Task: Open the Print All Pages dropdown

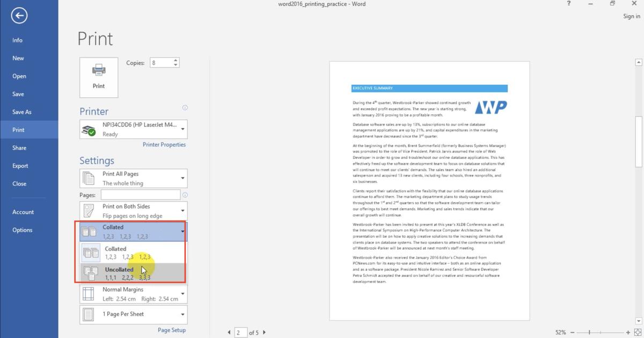Action: pyautogui.click(x=134, y=178)
